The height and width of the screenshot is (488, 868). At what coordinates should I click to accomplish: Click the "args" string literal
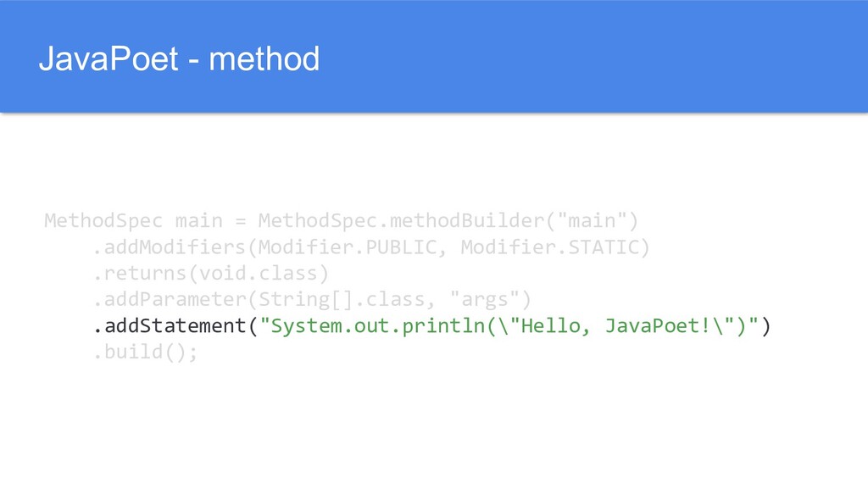[486, 300]
